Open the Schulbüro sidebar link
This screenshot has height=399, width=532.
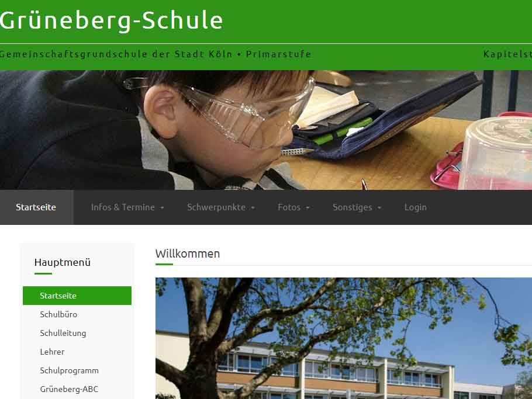77,314
